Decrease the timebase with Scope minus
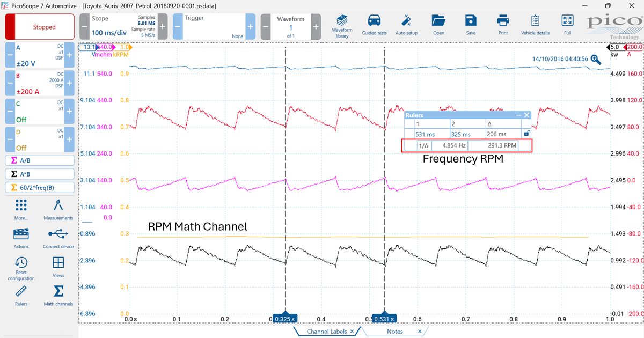 [x=84, y=26]
